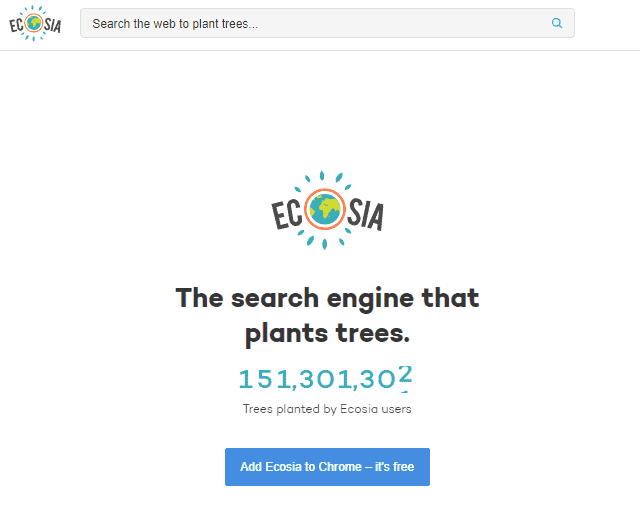Click the teal leaves below the large globe
Screen dimensions: 640x525
coord(324,238)
